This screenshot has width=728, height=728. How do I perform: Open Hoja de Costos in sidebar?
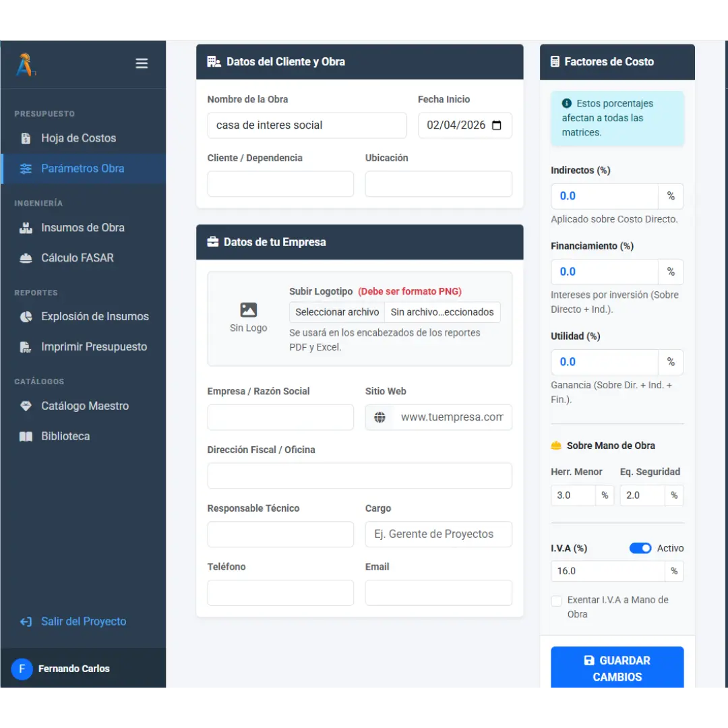point(83,138)
